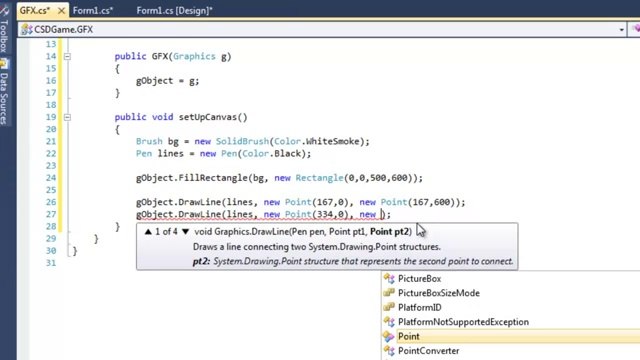Click the Rectangle type on line 24
Image resolution: width=640 pixels, height=360 pixels.
[320, 178]
